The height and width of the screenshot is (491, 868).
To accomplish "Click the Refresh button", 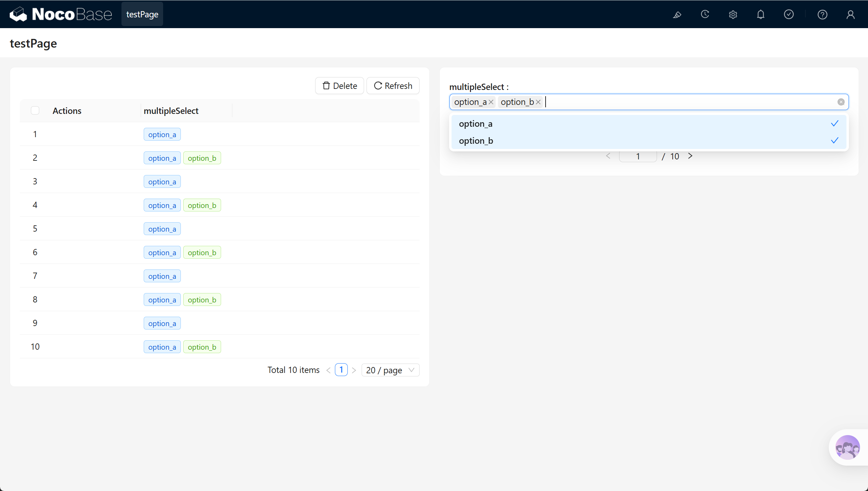I will click(x=393, y=86).
